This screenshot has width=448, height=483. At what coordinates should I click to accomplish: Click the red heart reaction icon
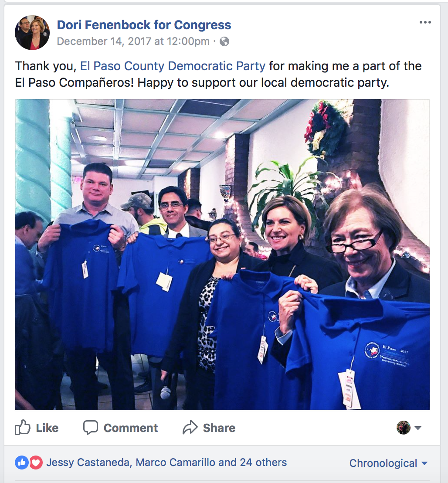(36, 463)
